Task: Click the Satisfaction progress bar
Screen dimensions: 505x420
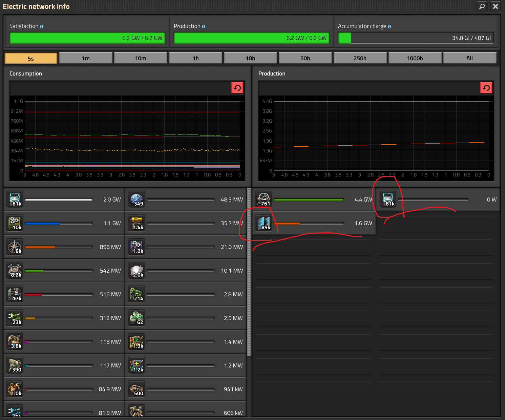Action: pos(87,38)
